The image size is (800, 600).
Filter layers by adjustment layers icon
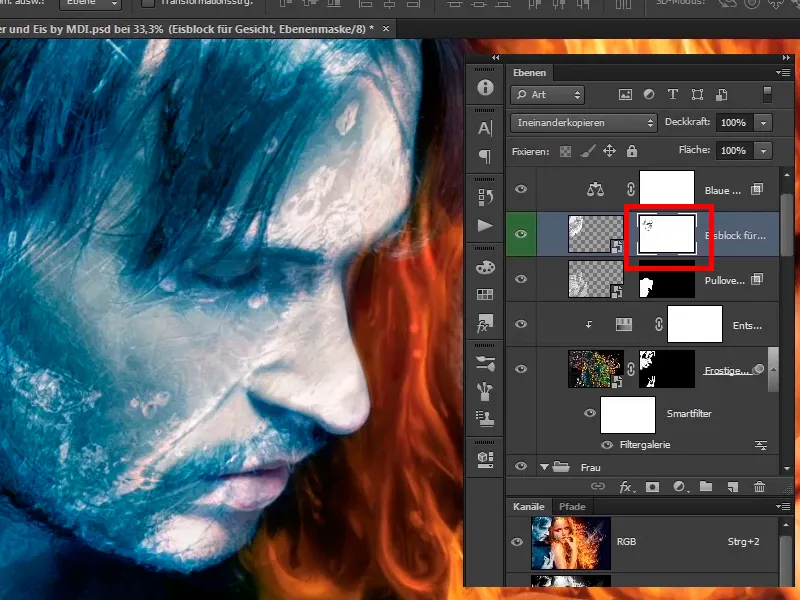pos(649,94)
